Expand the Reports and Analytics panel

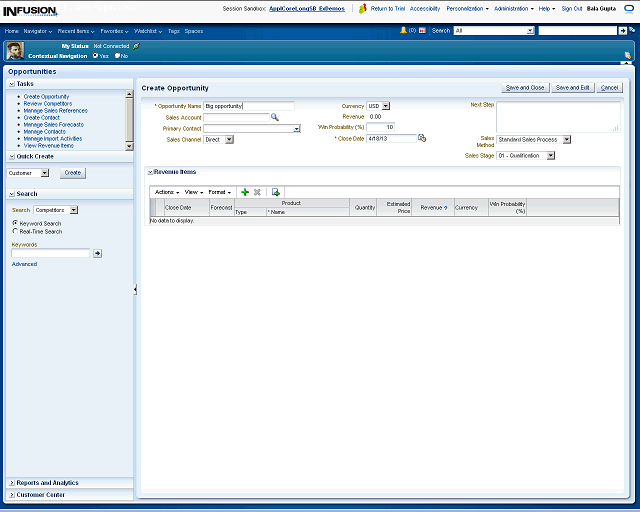click(x=47, y=483)
